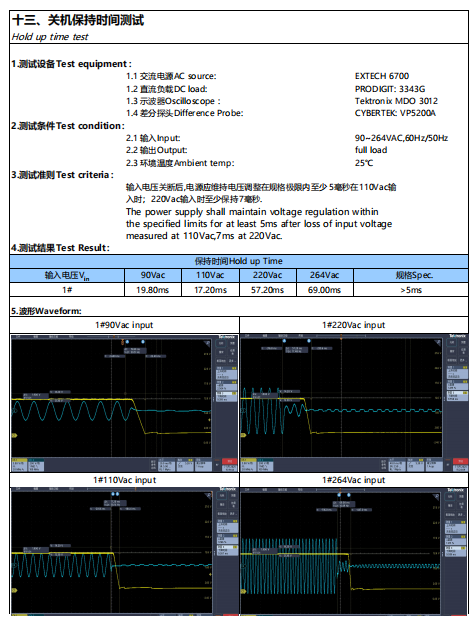Click the zoom icon in 1#90Vac scope corner
Screen dimensions: 475x629
pyautogui.click(x=207, y=343)
